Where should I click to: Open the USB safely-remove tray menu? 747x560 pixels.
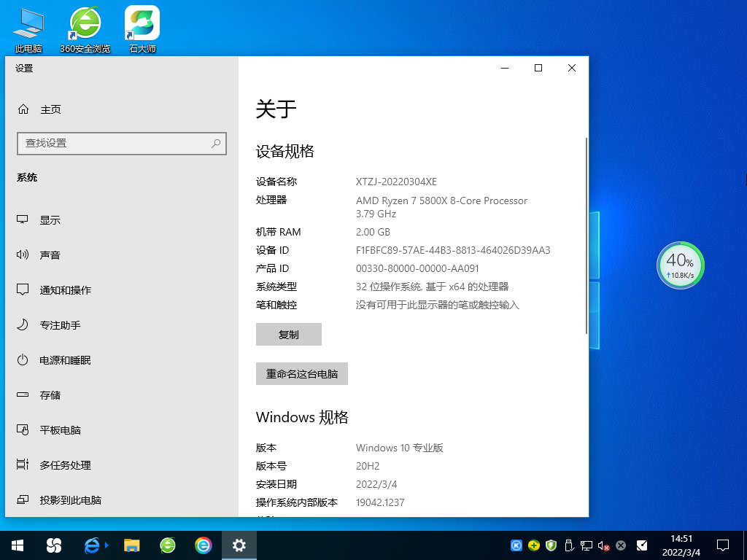569,545
